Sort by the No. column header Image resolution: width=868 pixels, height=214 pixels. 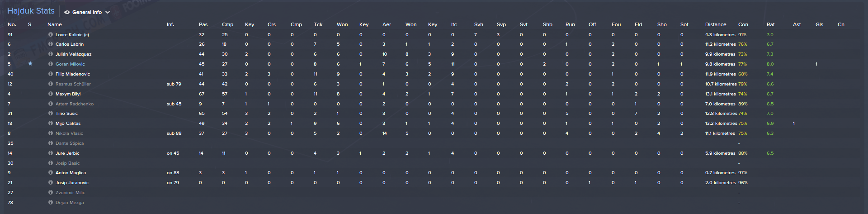[12, 24]
